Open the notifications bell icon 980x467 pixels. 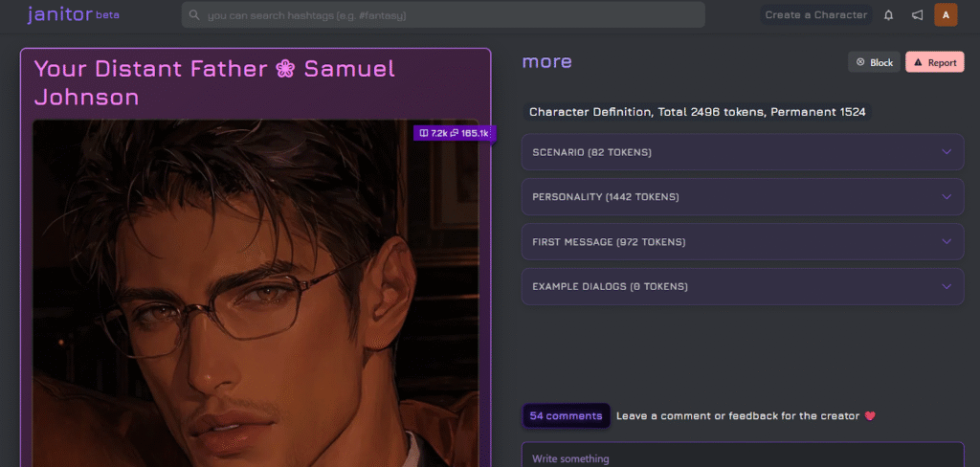[888, 15]
